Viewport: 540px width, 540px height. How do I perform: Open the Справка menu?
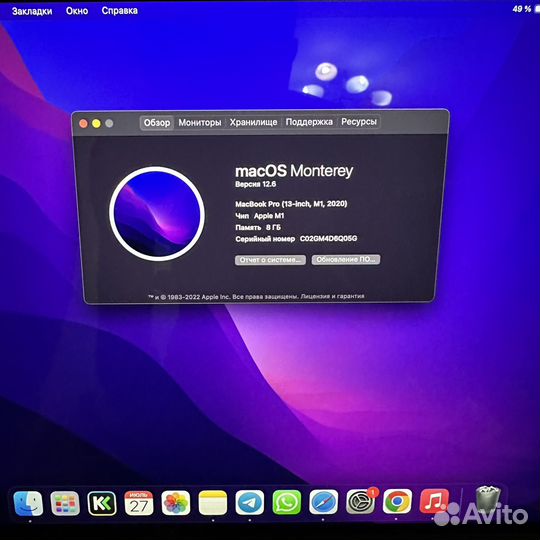pyautogui.click(x=120, y=11)
